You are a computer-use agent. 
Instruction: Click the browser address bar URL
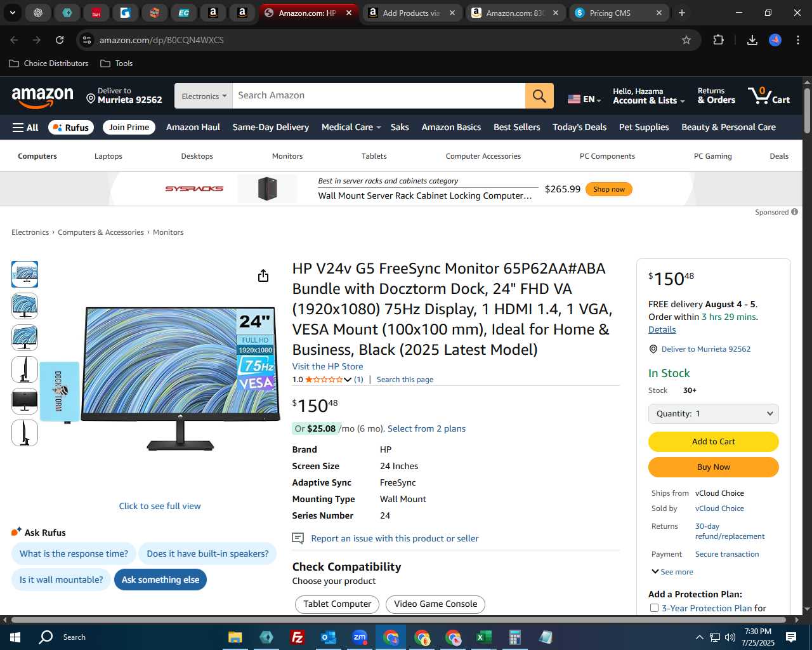click(x=162, y=40)
